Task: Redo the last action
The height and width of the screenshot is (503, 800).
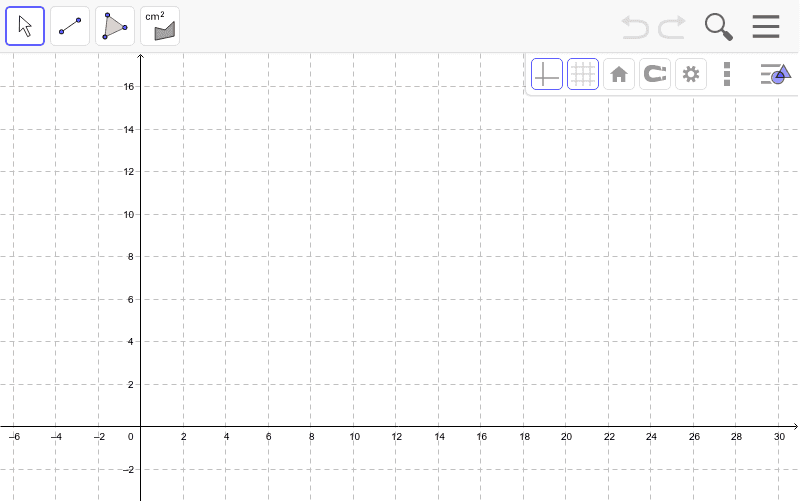Action: pyautogui.click(x=671, y=27)
